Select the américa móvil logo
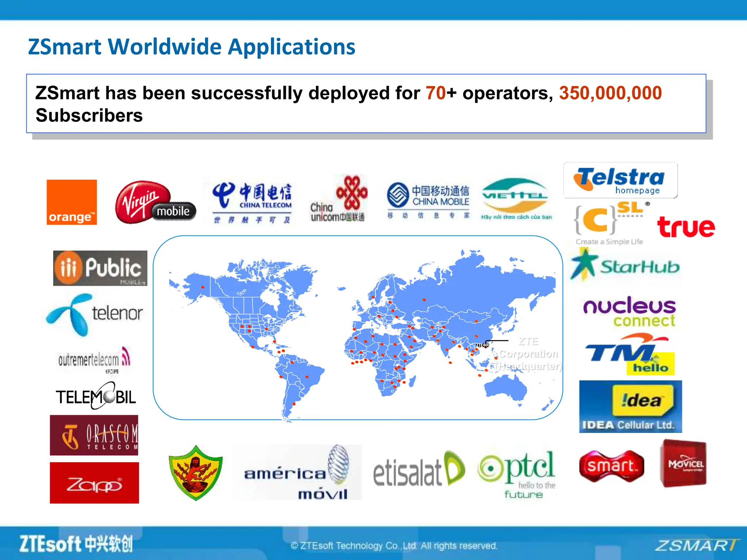 tap(298, 472)
